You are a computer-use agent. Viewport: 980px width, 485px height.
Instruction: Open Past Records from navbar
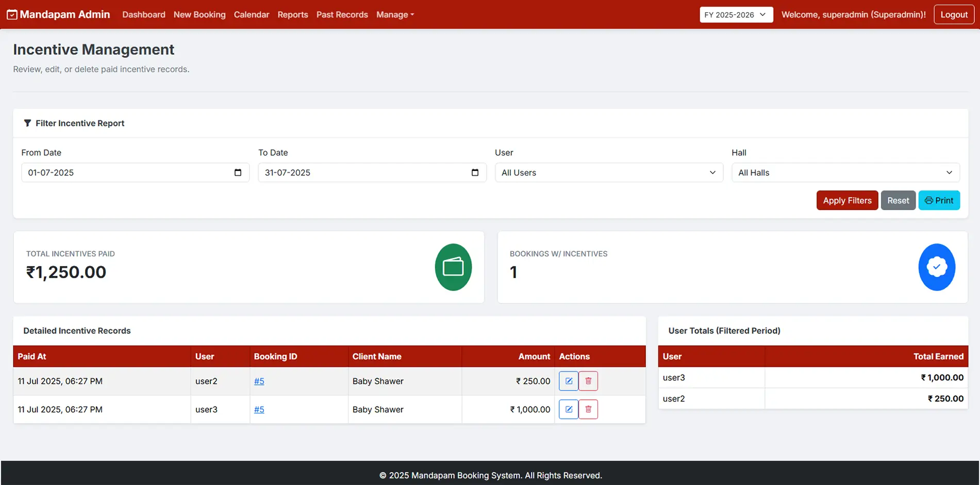[342, 14]
